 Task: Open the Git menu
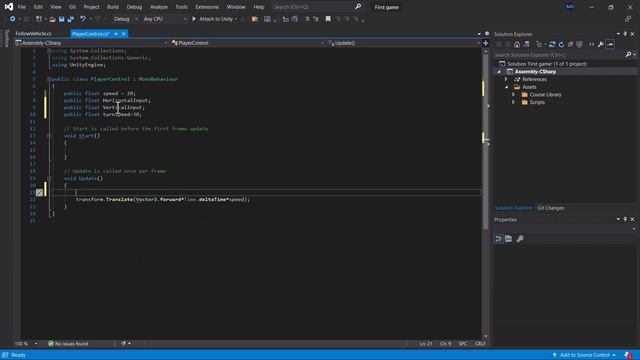[72, 7]
